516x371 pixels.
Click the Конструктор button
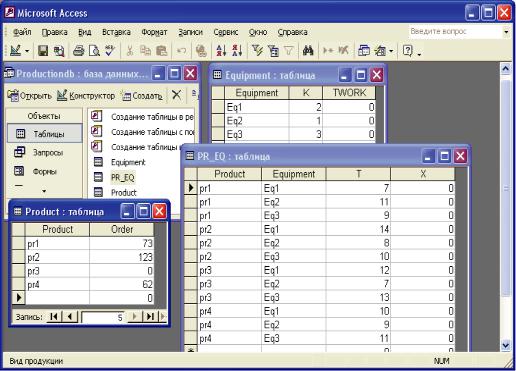tap(86, 96)
